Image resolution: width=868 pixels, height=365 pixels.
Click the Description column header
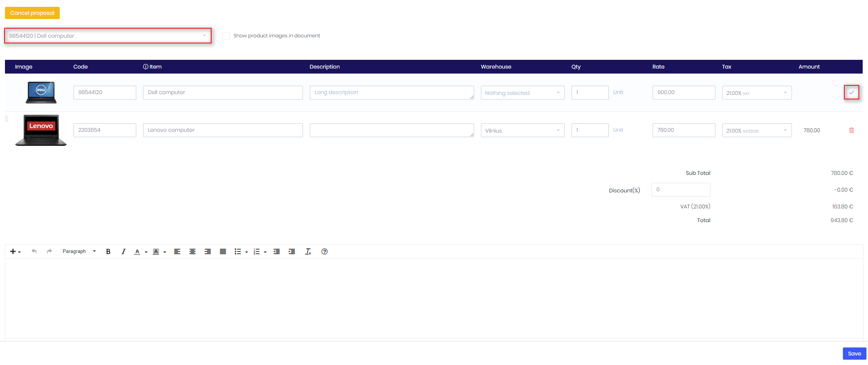point(325,67)
